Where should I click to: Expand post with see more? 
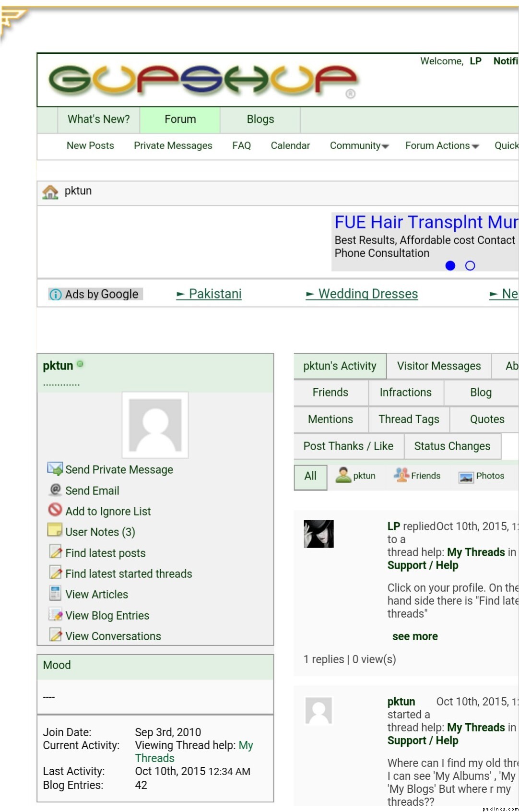tap(415, 636)
